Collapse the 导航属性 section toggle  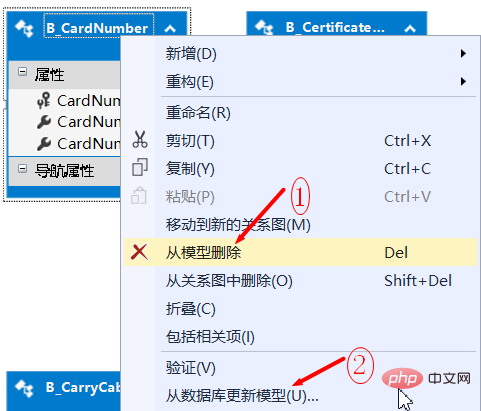coord(22,168)
